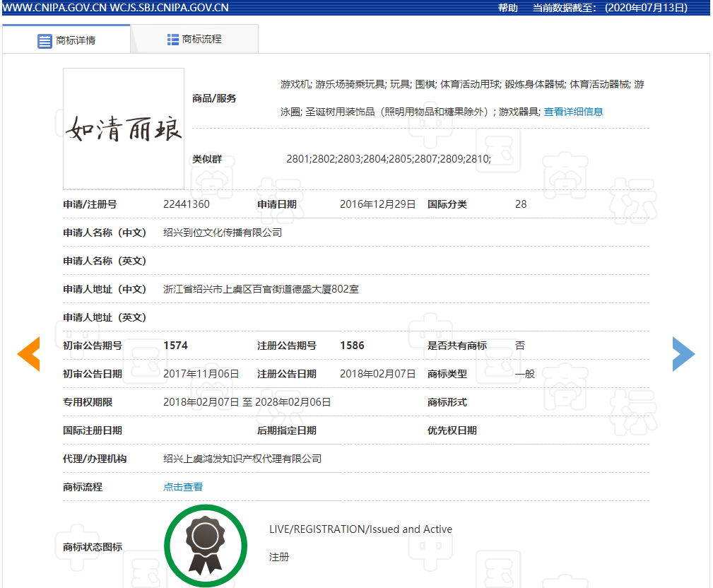Image resolution: width=713 pixels, height=588 pixels.
Task: Click the 类似群 label
Action: click(x=207, y=159)
